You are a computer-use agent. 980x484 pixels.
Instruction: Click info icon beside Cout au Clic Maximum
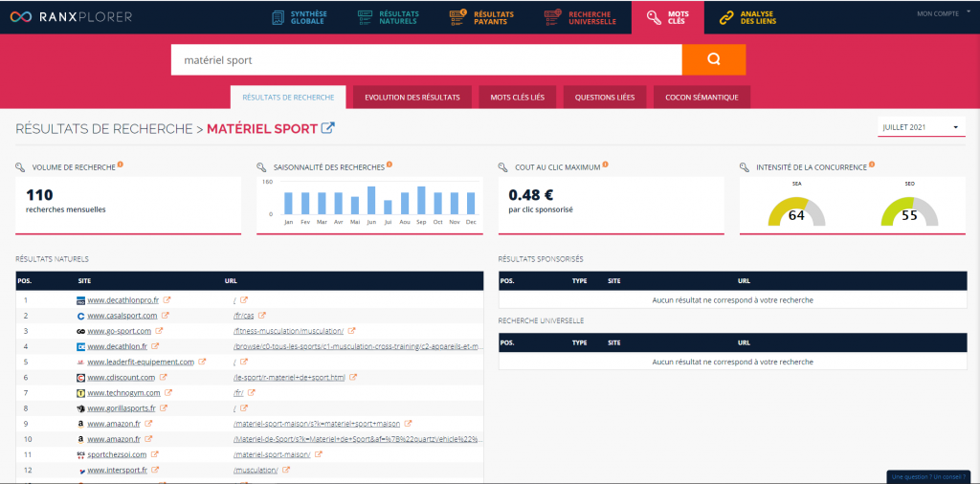point(605,165)
